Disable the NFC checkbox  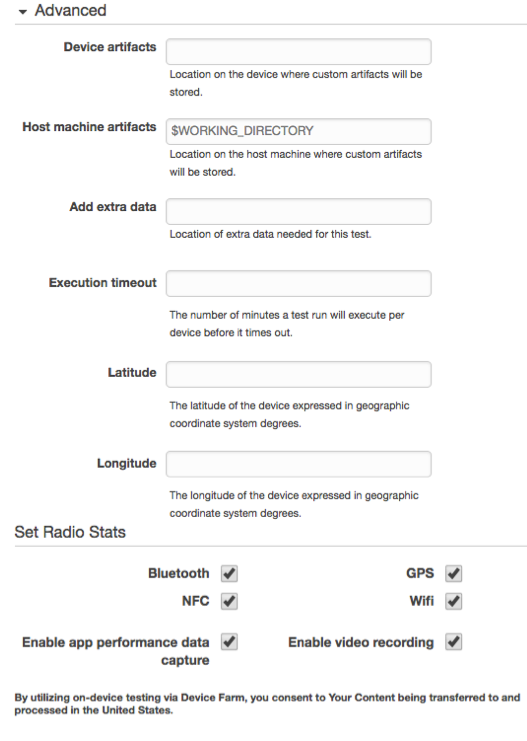229,601
